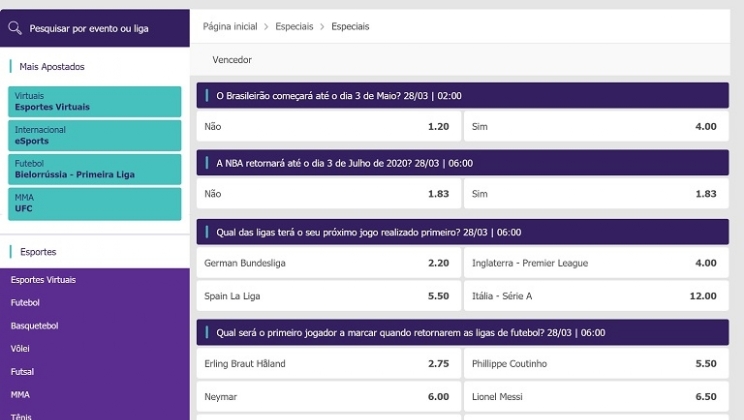Select the 'Vencedor' tab

(232, 60)
